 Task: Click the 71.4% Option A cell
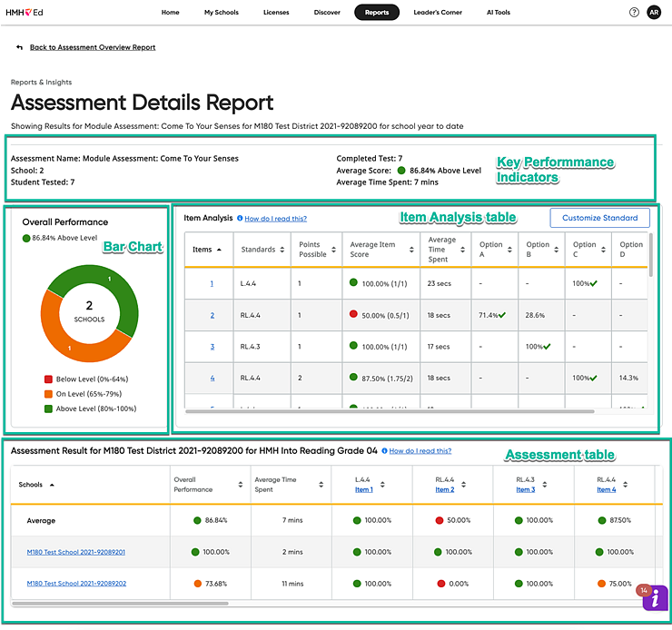495,315
